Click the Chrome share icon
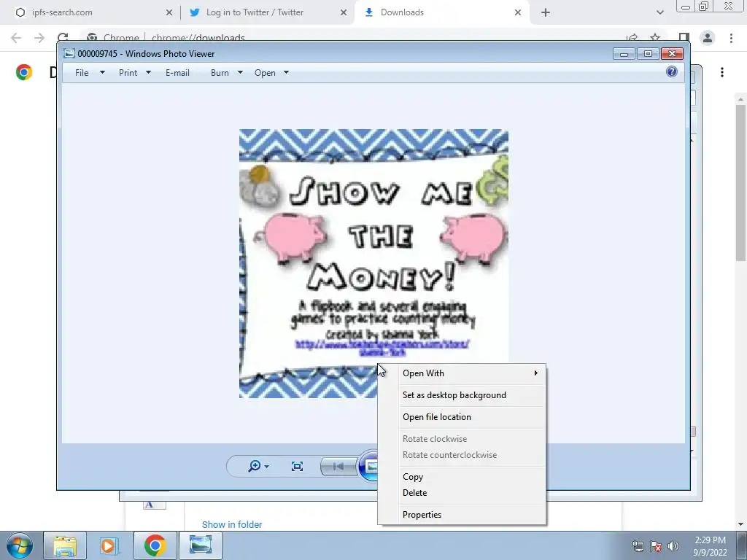 632,38
